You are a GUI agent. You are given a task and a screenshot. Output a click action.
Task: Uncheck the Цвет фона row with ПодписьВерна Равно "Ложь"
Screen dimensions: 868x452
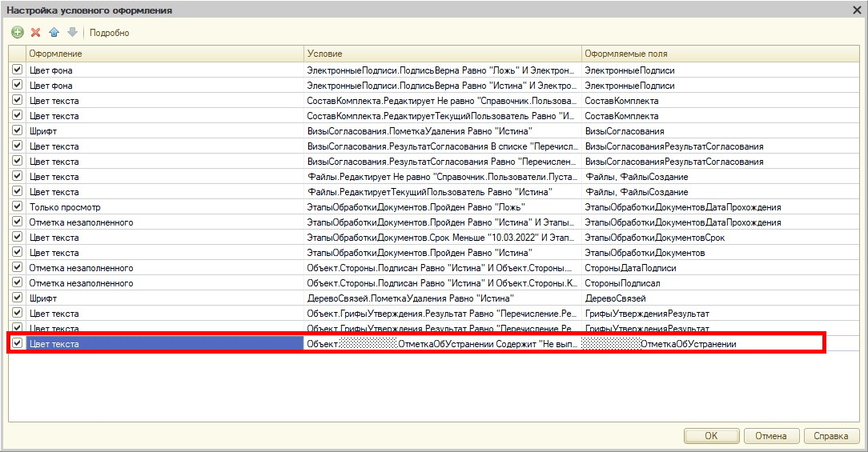[17, 70]
